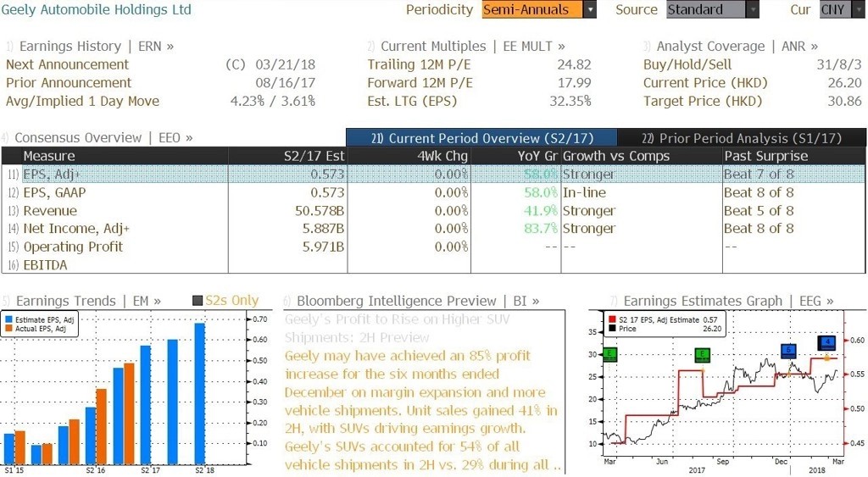Click blue Estimate EPS, Adj legend swatch
This screenshot has height=477, width=868.
pyautogui.click(x=8, y=320)
